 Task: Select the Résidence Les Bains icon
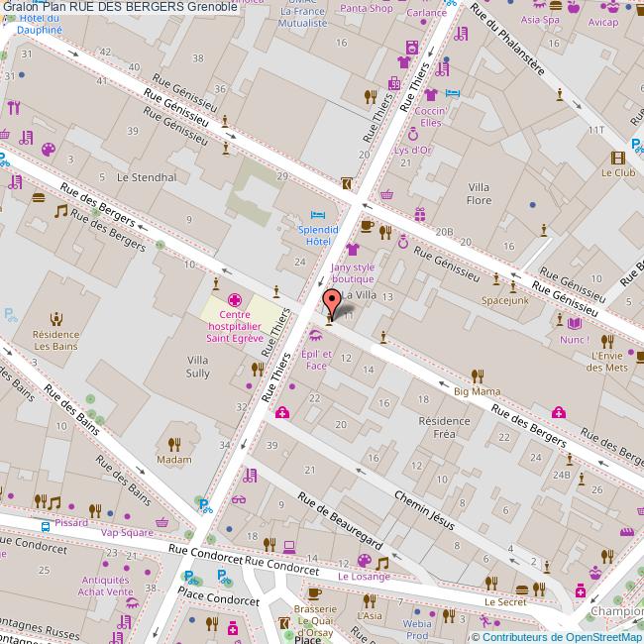pos(55,319)
